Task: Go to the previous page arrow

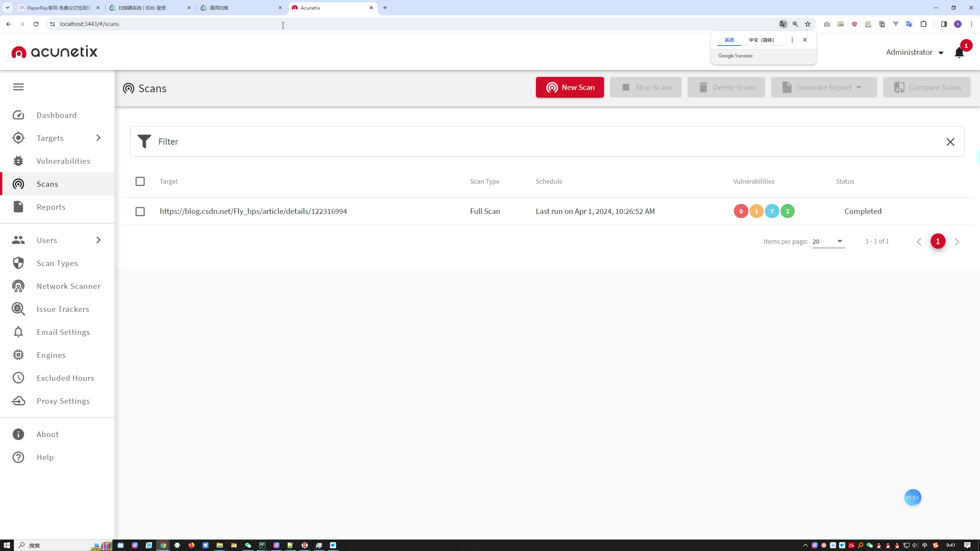Action: point(919,242)
